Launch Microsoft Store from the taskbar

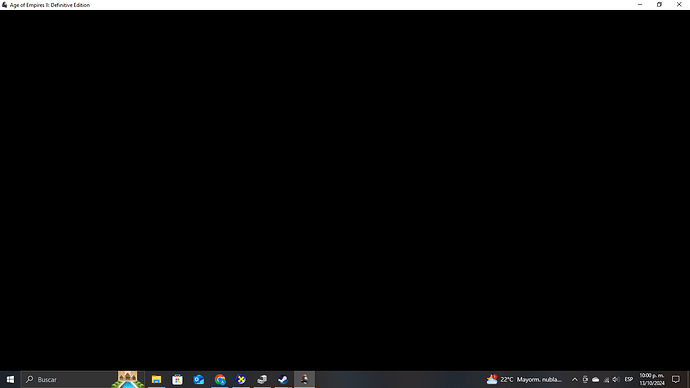(177, 379)
